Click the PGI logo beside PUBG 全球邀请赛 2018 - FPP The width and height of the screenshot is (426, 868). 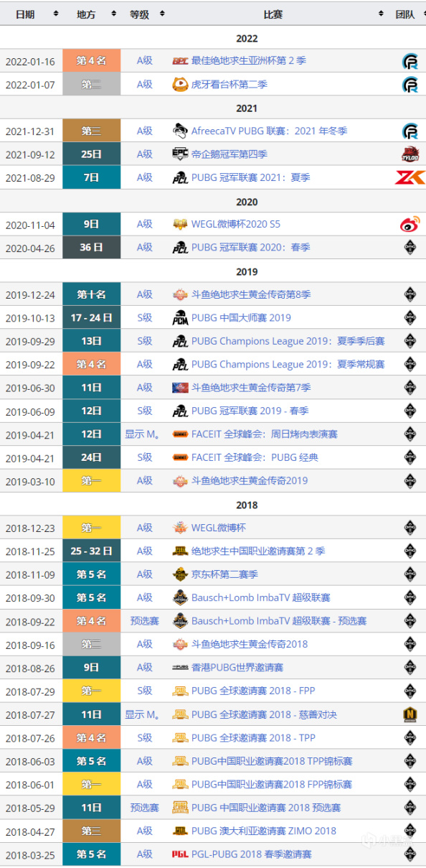[181, 691]
